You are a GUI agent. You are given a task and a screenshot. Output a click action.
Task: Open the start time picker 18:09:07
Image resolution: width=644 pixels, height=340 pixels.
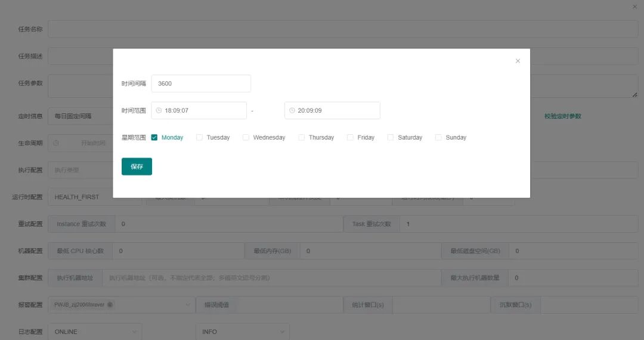pyautogui.click(x=199, y=110)
